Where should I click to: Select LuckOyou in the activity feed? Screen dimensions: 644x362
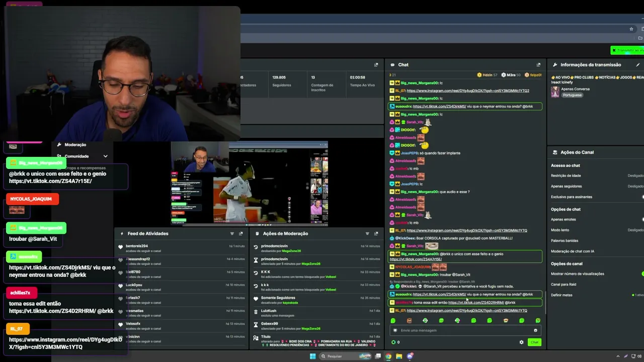(x=182, y=287)
